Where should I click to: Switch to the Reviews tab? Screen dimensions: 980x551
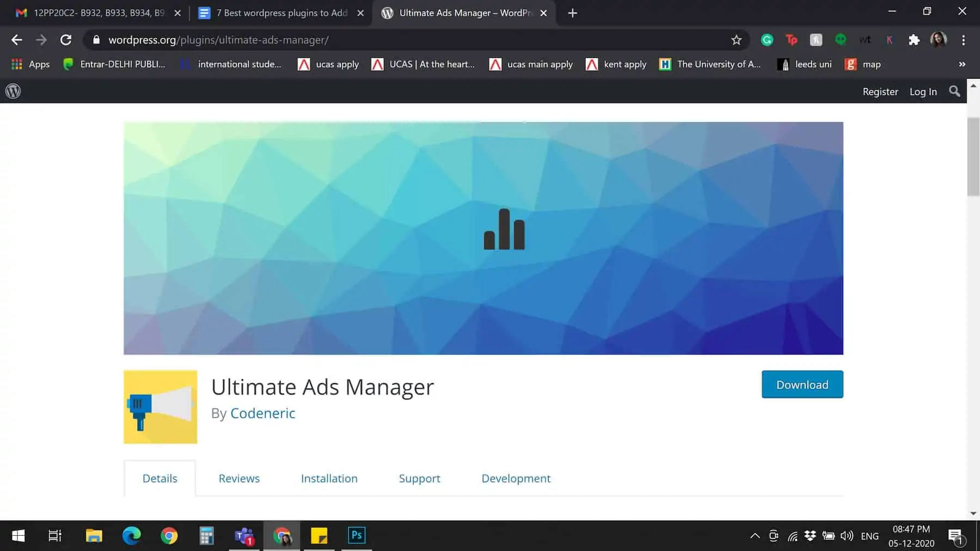[239, 478]
